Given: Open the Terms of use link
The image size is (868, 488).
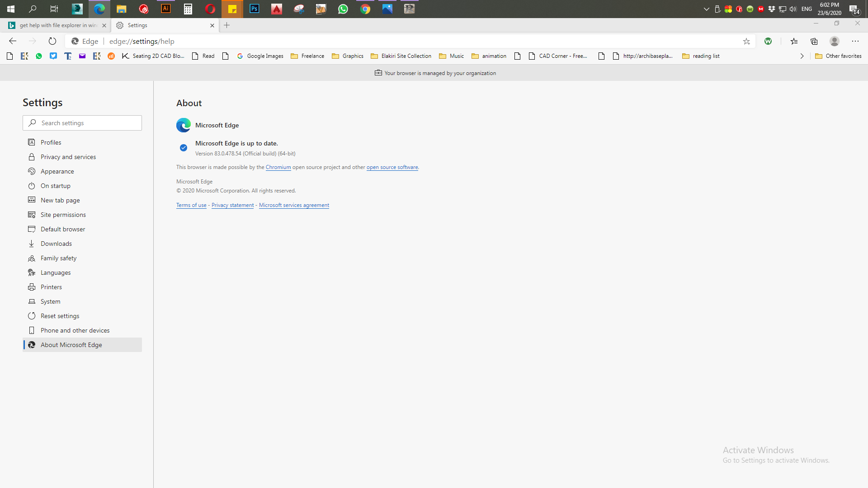Looking at the screenshot, I should point(191,205).
